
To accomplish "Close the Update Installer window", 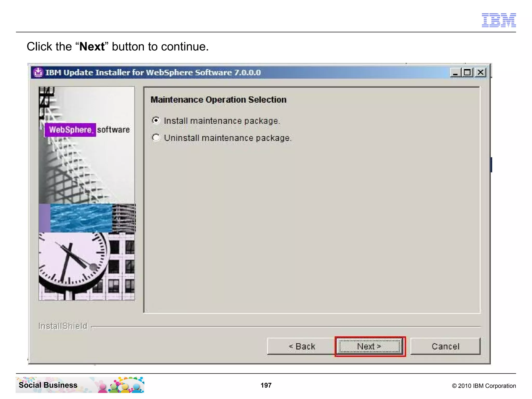I will coord(481,72).
